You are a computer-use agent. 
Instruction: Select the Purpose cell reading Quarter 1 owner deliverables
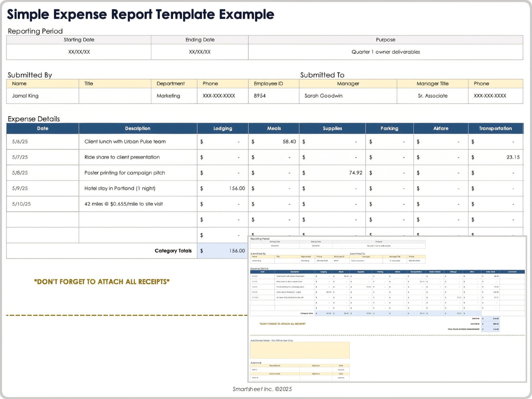(385, 52)
